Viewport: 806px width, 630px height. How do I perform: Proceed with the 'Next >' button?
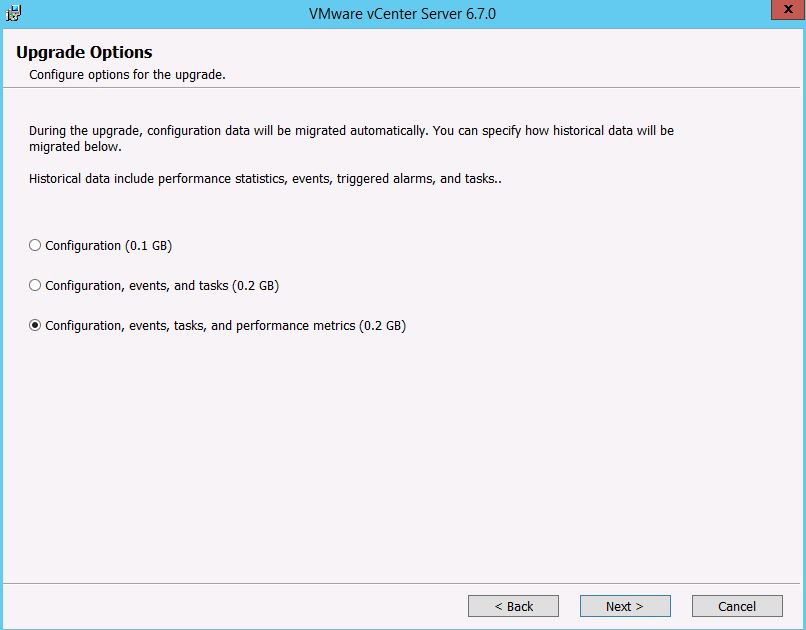pyautogui.click(x=625, y=606)
